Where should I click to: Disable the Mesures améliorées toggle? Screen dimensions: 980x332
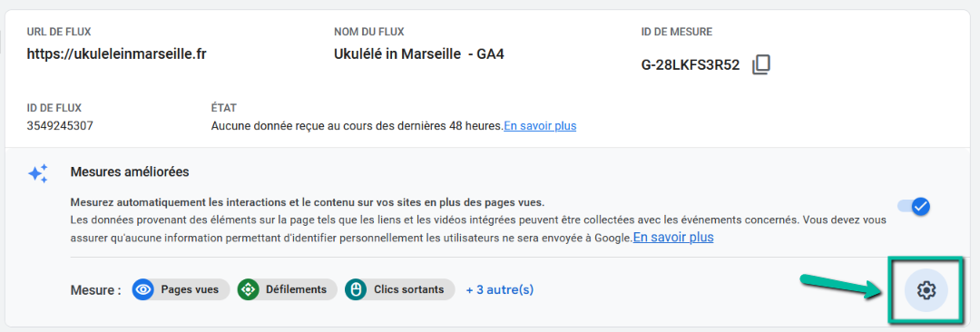pyautogui.click(x=914, y=206)
